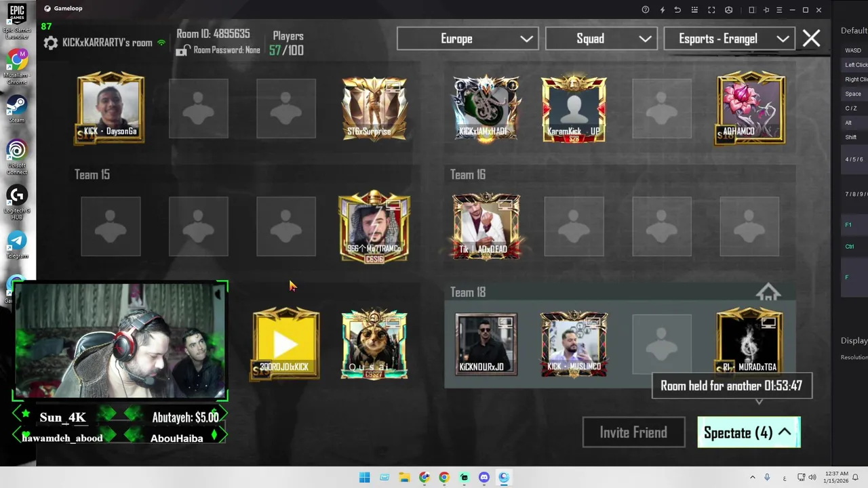Open the volume control in system tray
The width and height of the screenshot is (868, 488).
(812, 477)
